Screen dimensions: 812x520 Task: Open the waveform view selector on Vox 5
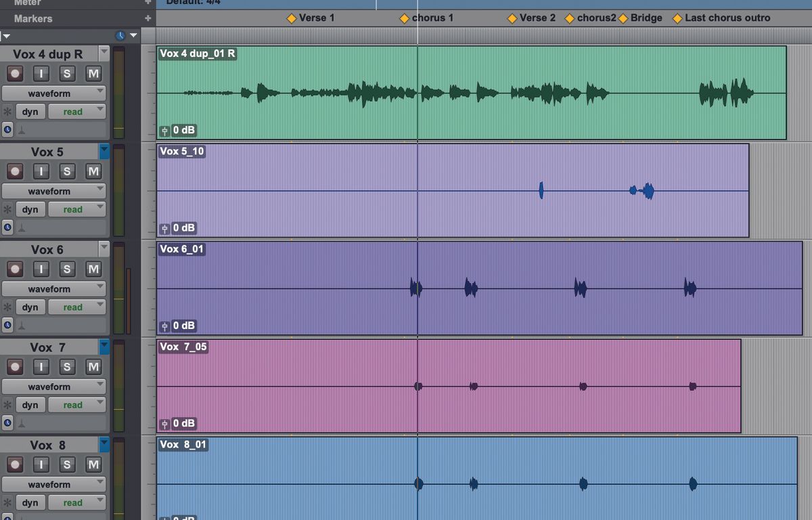click(x=54, y=191)
